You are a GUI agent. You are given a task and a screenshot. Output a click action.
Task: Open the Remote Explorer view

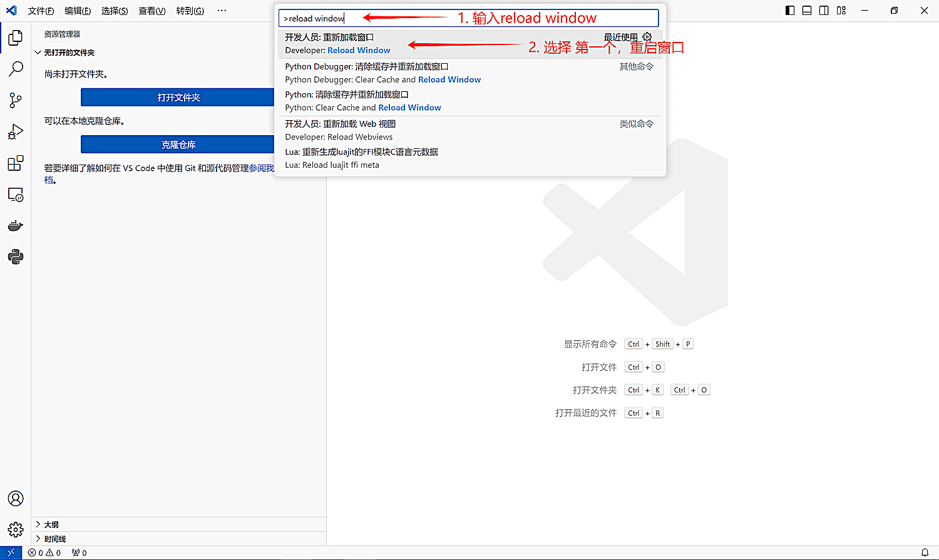[x=16, y=195]
